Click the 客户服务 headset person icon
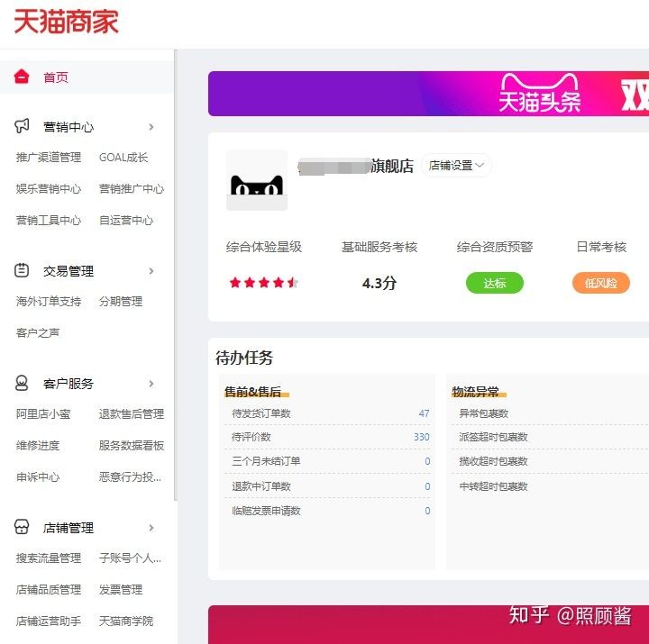 click(x=22, y=383)
